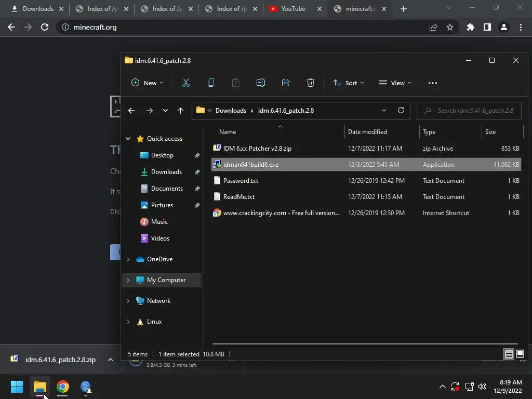532x399 pixels.
Task: Select Downloads in Quick access
Action: coord(166,172)
